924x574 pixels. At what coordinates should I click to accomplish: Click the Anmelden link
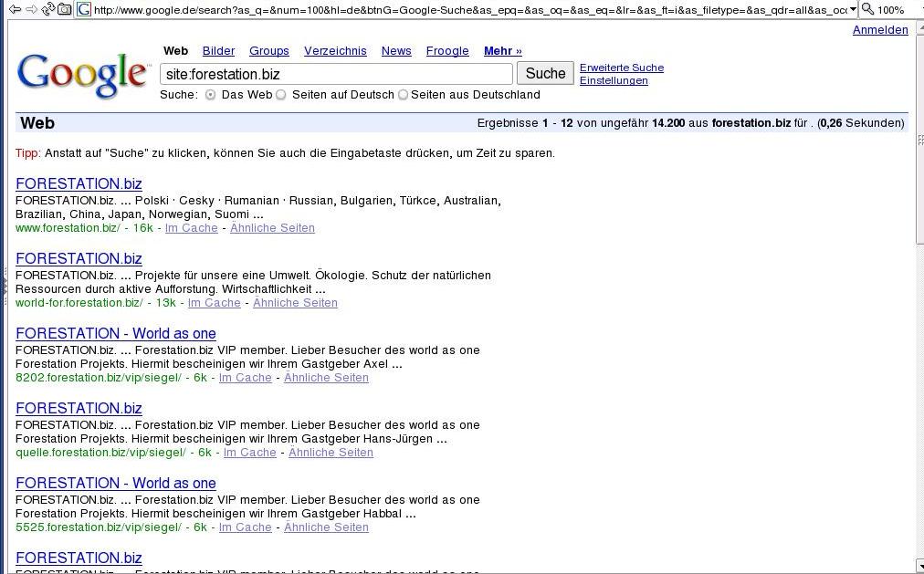tap(880, 30)
